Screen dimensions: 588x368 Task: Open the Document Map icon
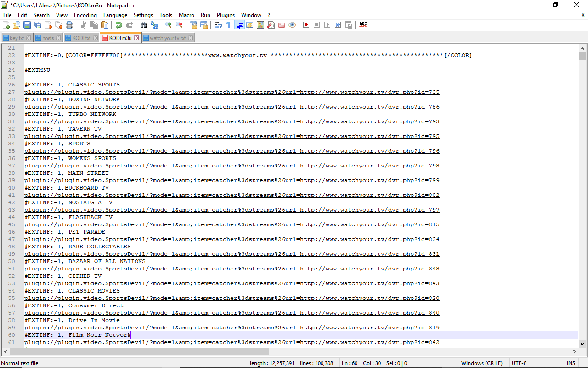(x=260, y=25)
